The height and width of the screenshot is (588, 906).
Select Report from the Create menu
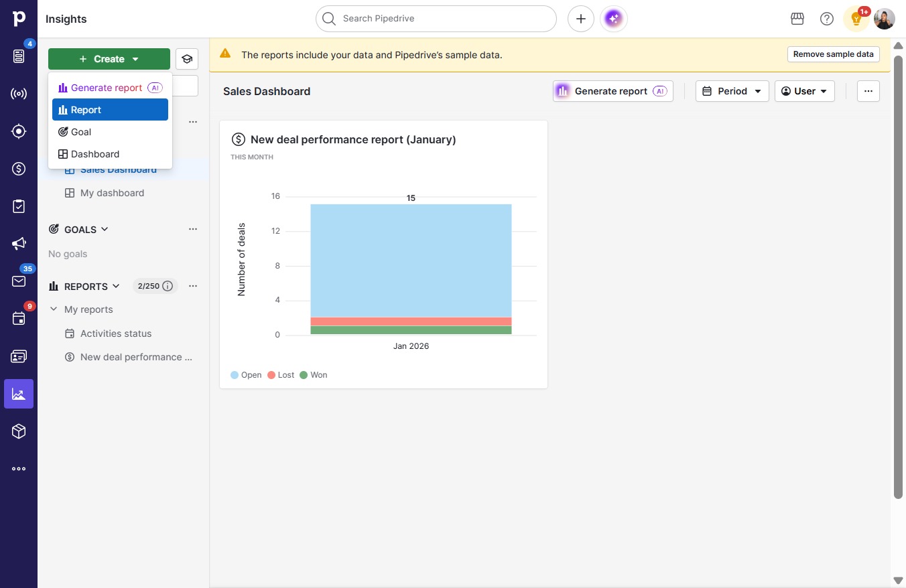coord(111,110)
